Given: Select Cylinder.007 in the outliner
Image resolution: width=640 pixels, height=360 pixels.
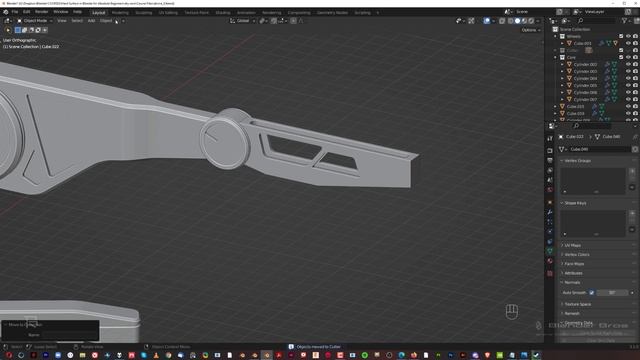Looking at the screenshot, I should [x=585, y=99].
